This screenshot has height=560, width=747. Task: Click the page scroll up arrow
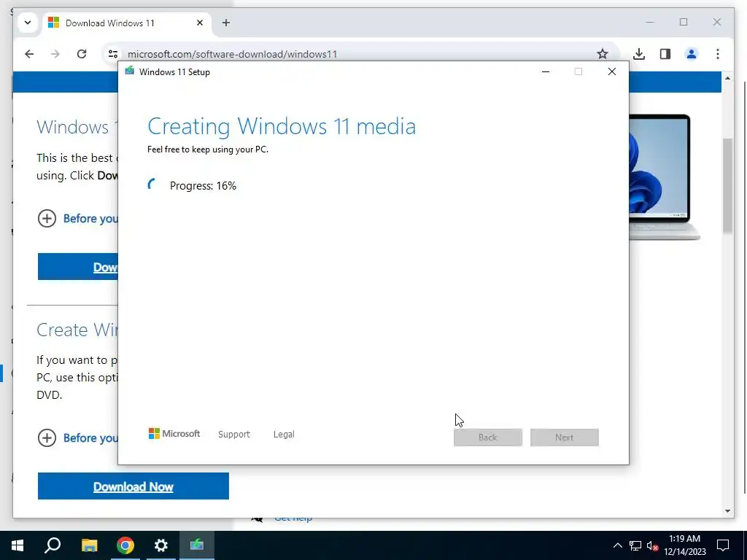[727, 77]
